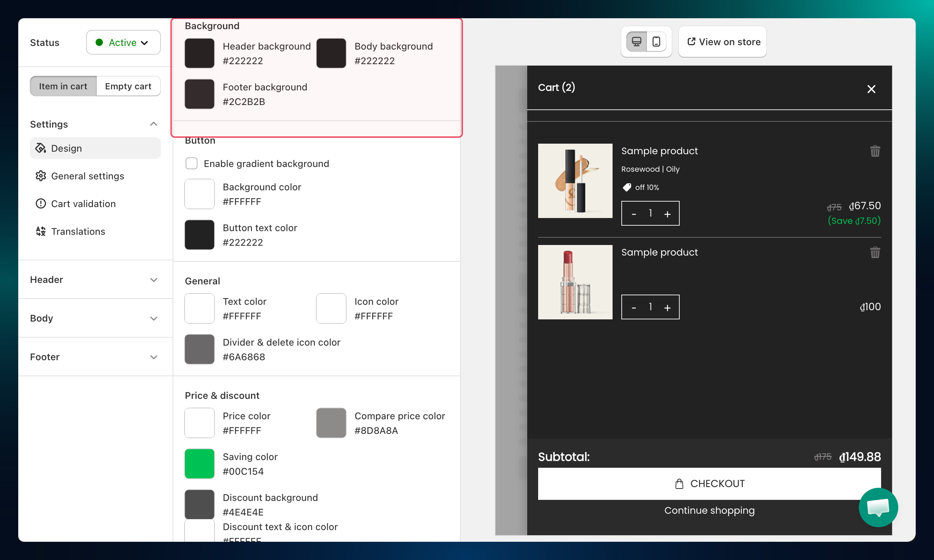Open the chat support bubble
Viewport: 934px width, 560px height.
pyautogui.click(x=878, y=507)
